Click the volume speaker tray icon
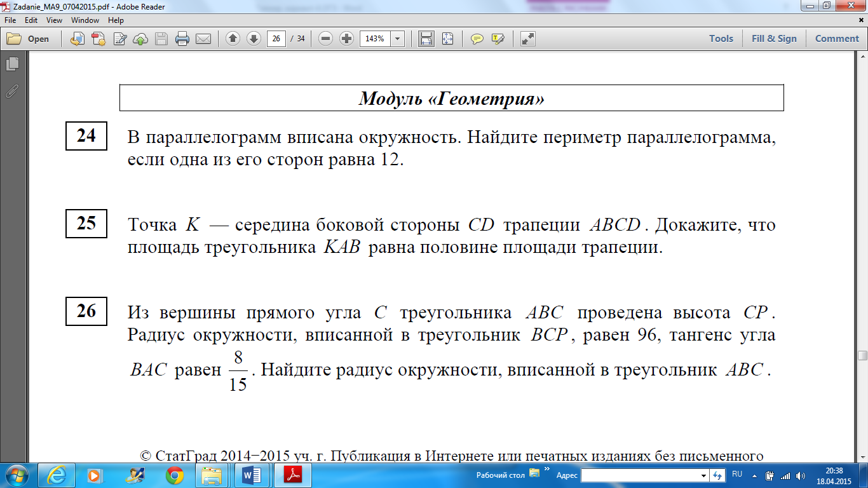 click(x=799, y=475)
